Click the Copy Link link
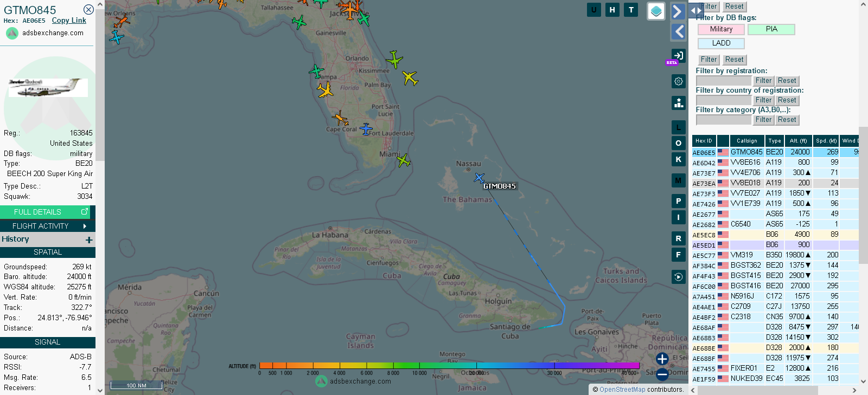 [69, 21]
